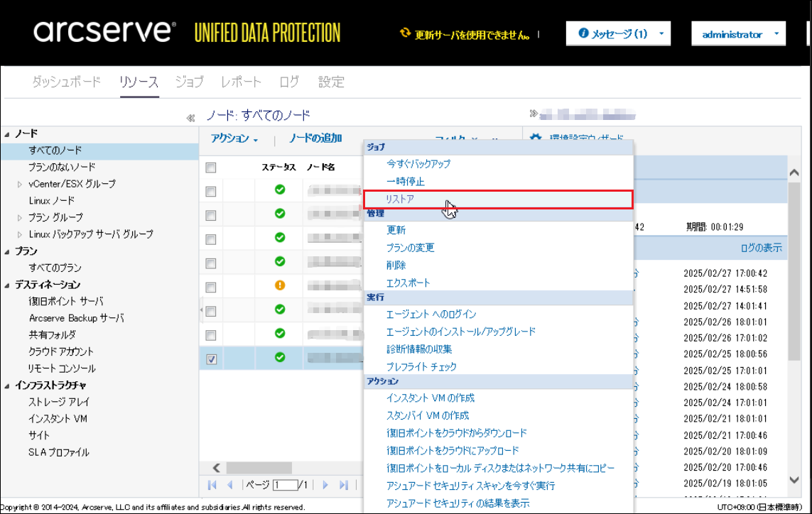Expand vCenter/ESX グループ tree node
This screenshot has height=514, width=812.
click(x=20, y=185)
